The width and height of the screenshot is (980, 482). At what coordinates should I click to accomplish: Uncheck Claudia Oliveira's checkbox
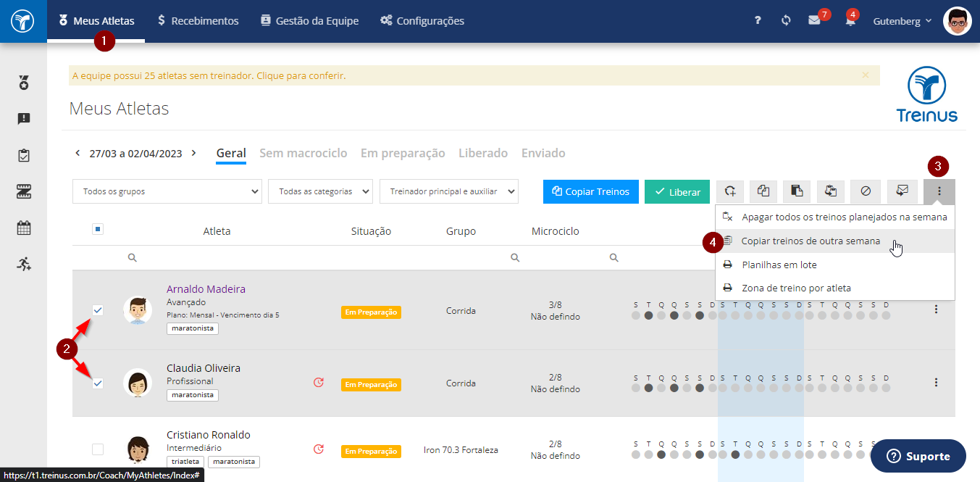[x=98, y=383]
